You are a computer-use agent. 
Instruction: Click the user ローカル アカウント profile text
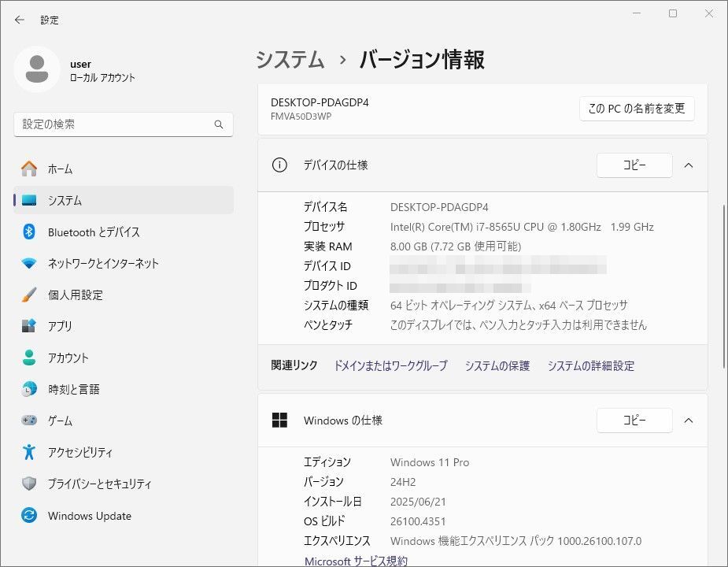click(102, 71)
